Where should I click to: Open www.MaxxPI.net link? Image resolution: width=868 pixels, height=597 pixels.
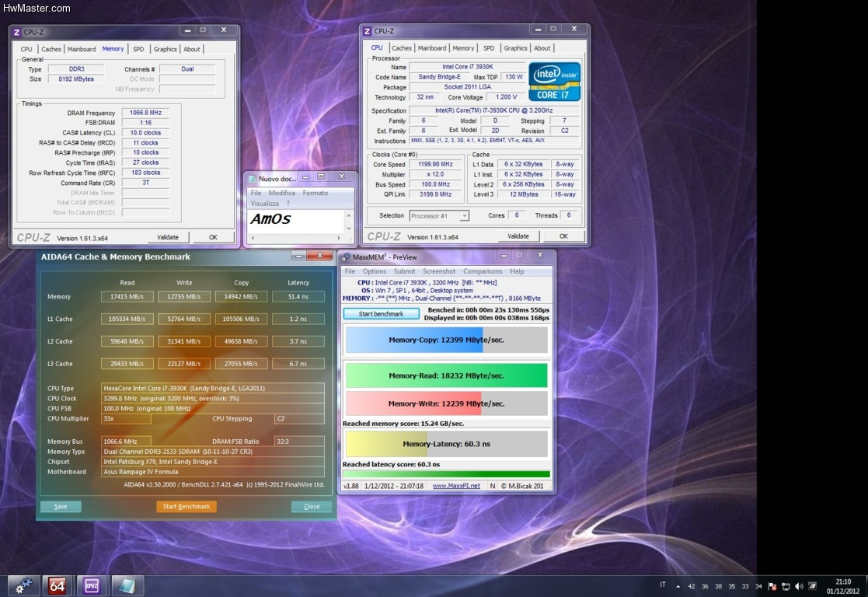click(x=456, y=486)
